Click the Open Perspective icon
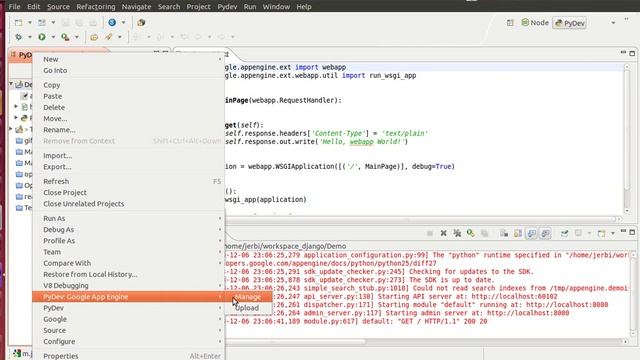 510,23
